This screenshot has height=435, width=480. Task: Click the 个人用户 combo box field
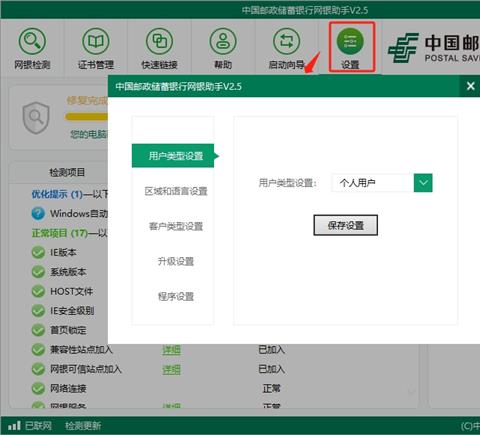[373, 183]
